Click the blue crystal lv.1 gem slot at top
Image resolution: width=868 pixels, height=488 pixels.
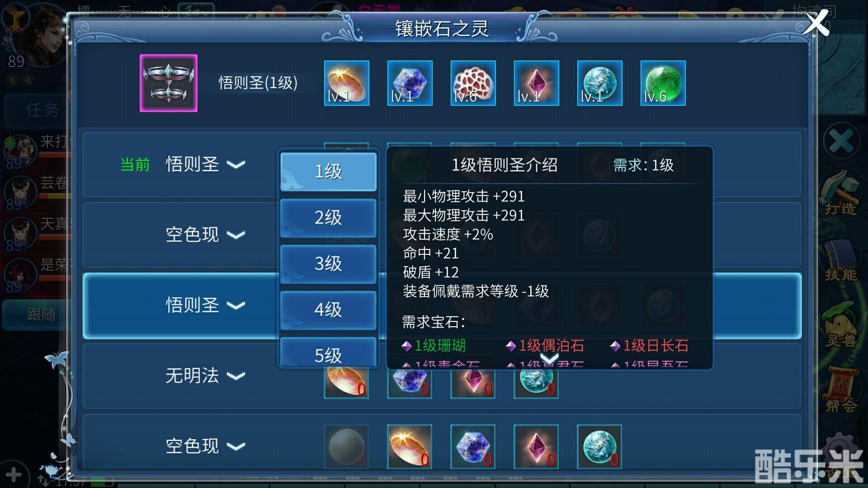(x=410, y=83)
